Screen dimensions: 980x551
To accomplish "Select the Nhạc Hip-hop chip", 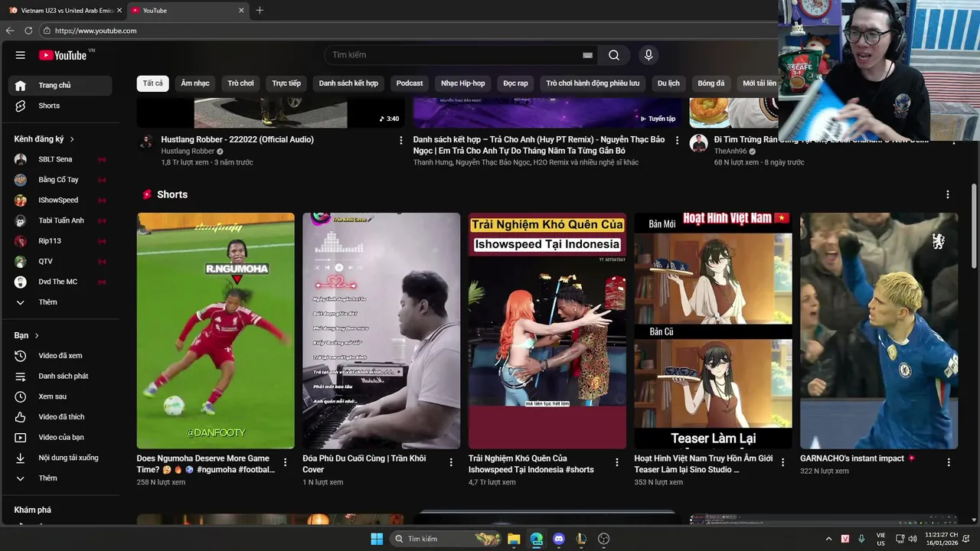I will coord(463,83).
